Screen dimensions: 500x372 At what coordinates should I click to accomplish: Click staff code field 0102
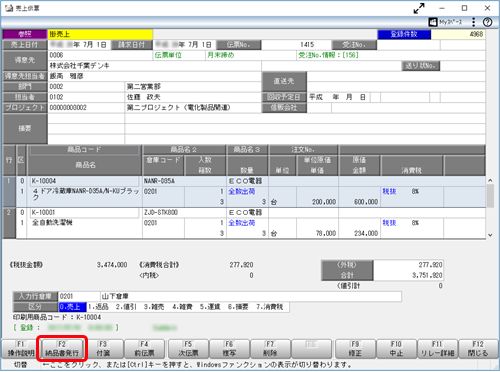tap(86, 97)
